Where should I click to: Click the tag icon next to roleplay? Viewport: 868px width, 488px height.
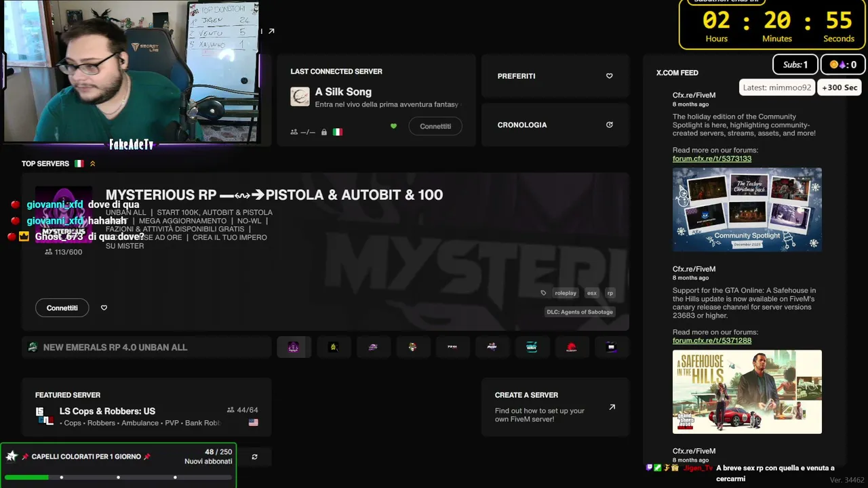click(543, 293)
